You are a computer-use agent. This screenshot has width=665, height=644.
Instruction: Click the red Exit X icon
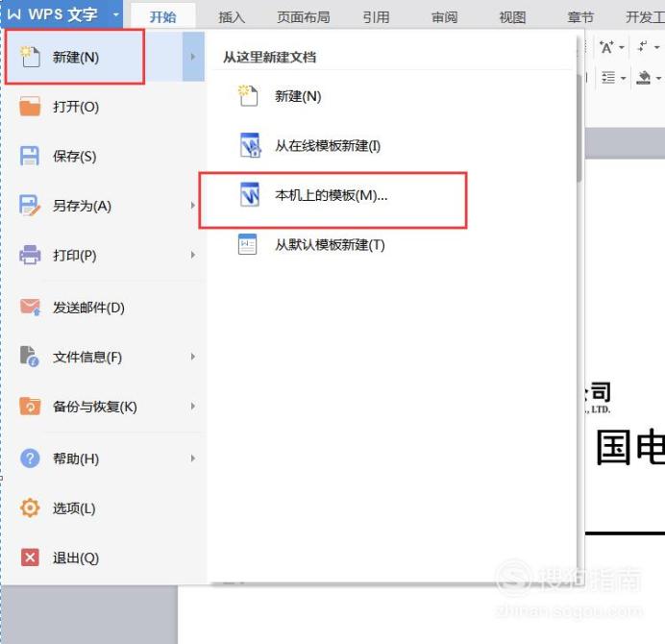tap(30, 557)
